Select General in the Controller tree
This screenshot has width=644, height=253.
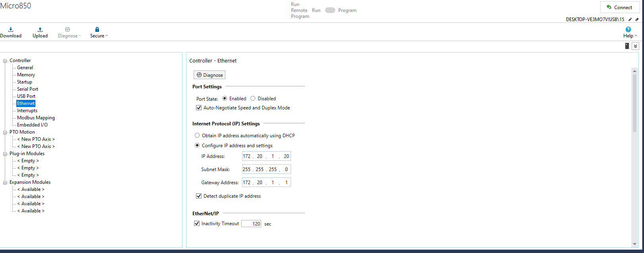coord(25,68)
